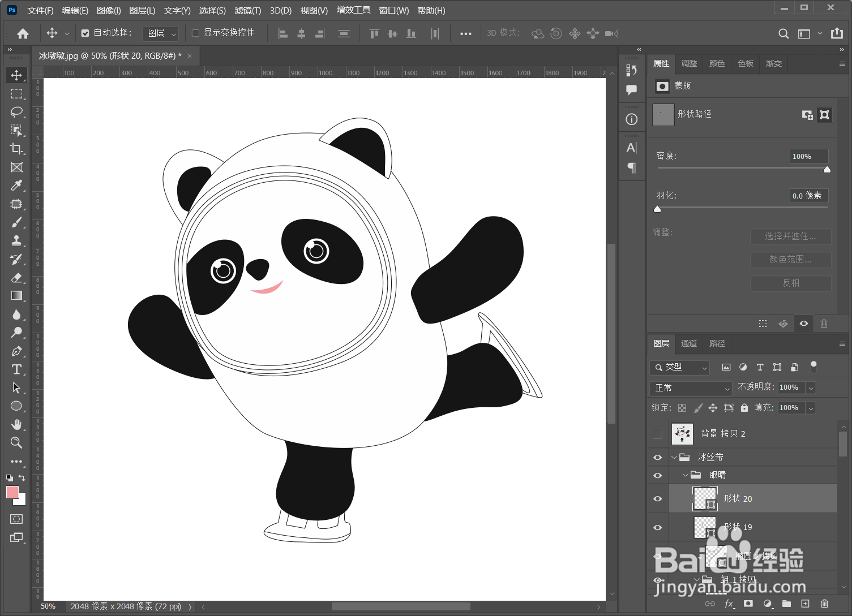Select the Eyedropper tool
This screenshot has width=852, height=616.
(16, 186)
